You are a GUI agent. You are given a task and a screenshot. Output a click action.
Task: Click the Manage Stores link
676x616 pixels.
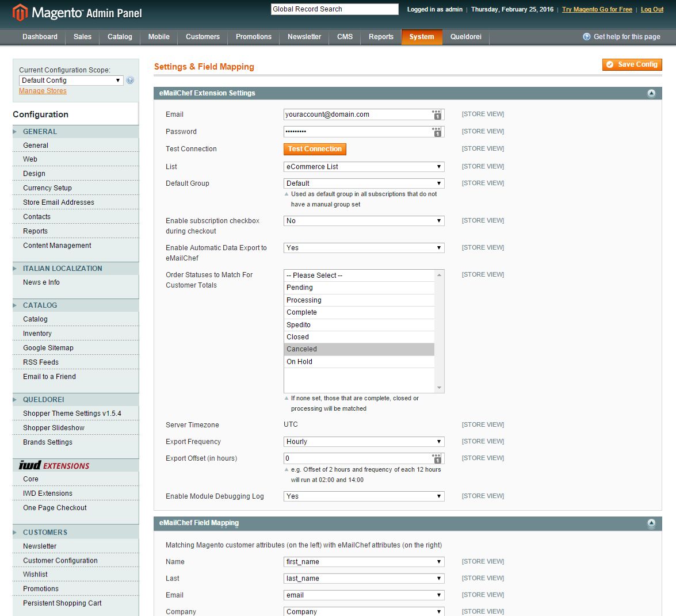pyautogui.click(x=43, y=91)
